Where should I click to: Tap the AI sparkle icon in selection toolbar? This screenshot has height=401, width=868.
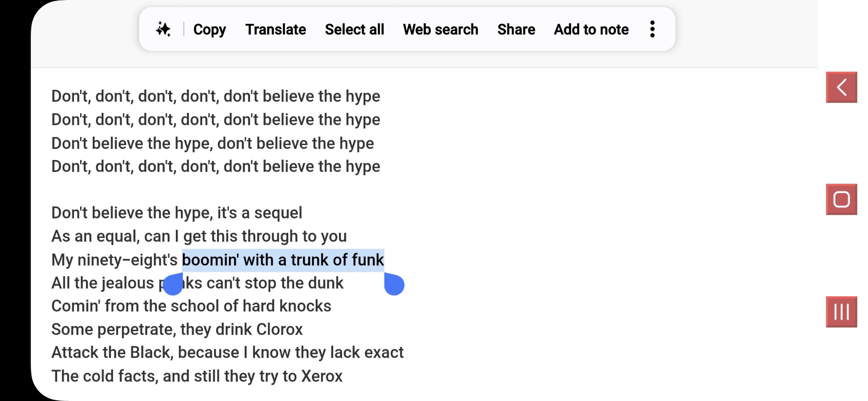[x=163, y=29]
